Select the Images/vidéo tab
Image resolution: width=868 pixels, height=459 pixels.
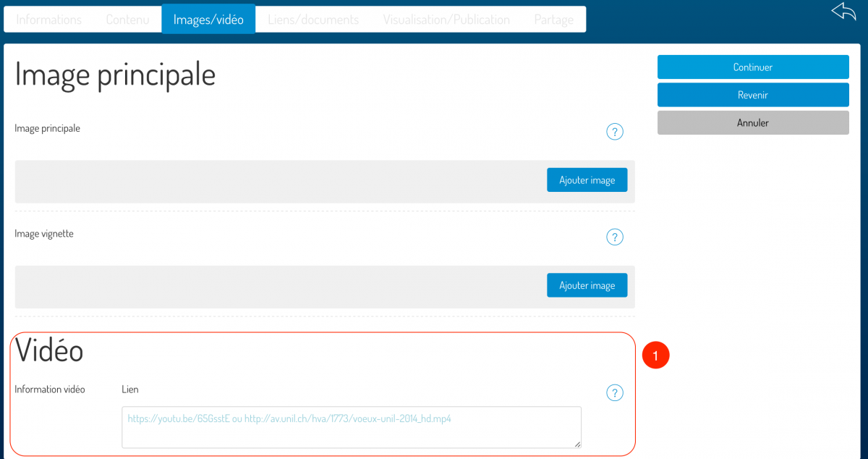tap(208, 20)
